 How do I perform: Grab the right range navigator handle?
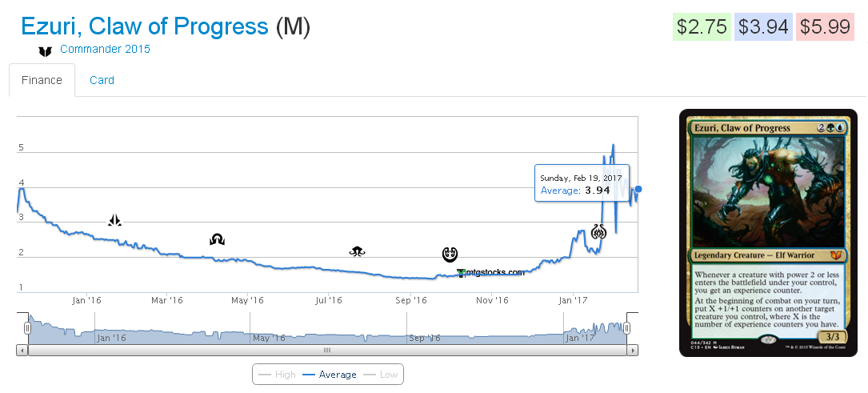tap(626, 328)
